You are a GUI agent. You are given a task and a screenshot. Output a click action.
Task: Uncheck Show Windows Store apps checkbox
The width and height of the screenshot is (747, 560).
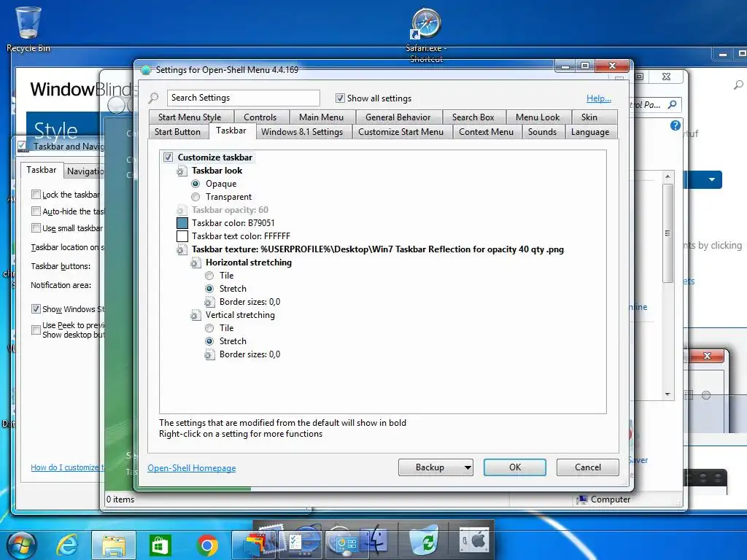tap(36, 308)
